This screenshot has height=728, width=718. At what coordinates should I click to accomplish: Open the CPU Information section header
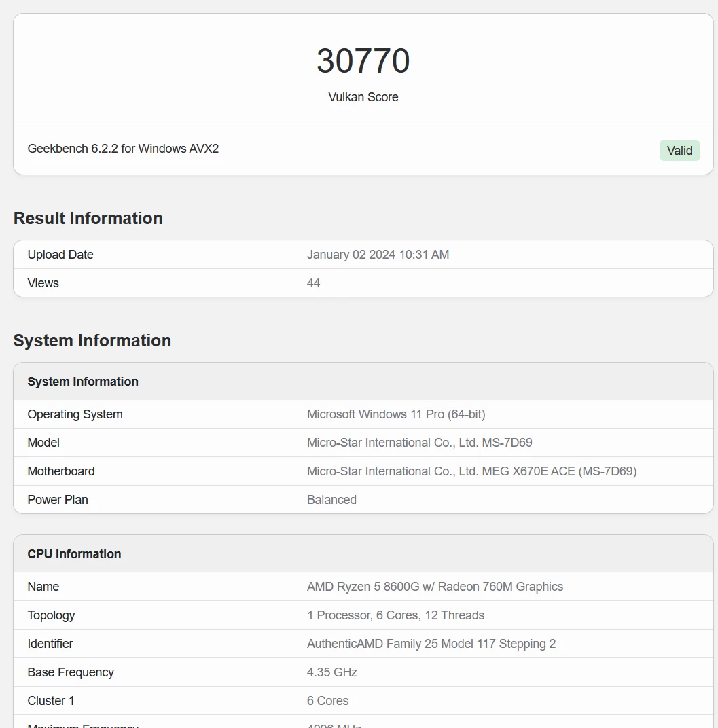point(74,553)
